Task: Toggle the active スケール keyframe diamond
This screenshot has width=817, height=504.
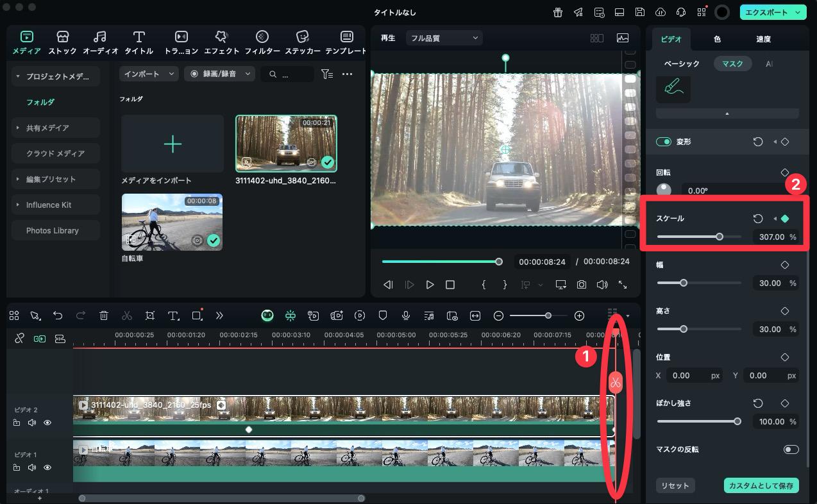Action: [785, 219]
